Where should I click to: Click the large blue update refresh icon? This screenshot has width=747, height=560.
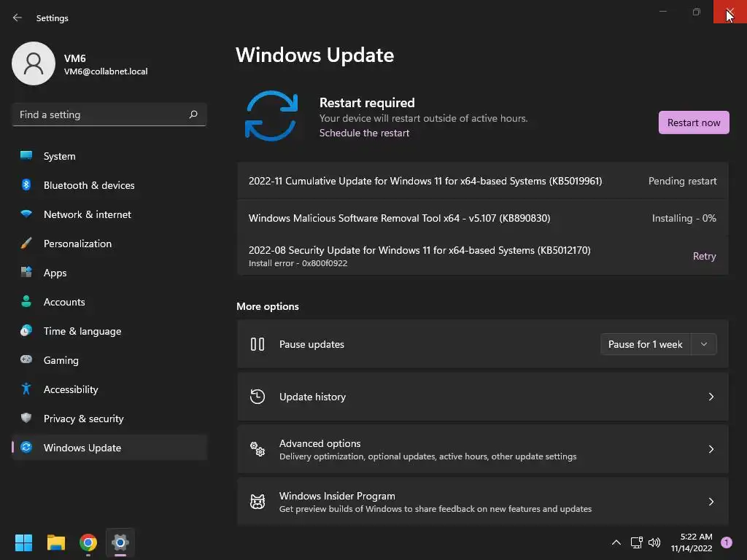pos(271,116)
